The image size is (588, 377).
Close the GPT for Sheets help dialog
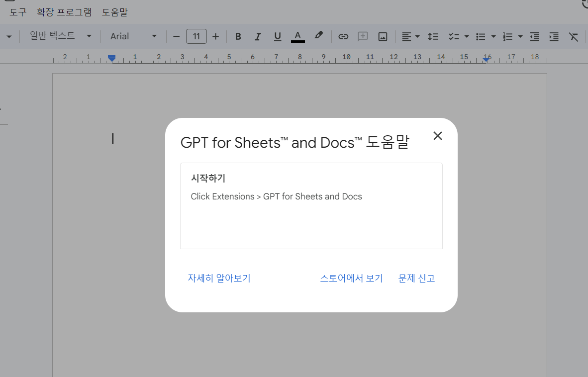click(438, 136)
